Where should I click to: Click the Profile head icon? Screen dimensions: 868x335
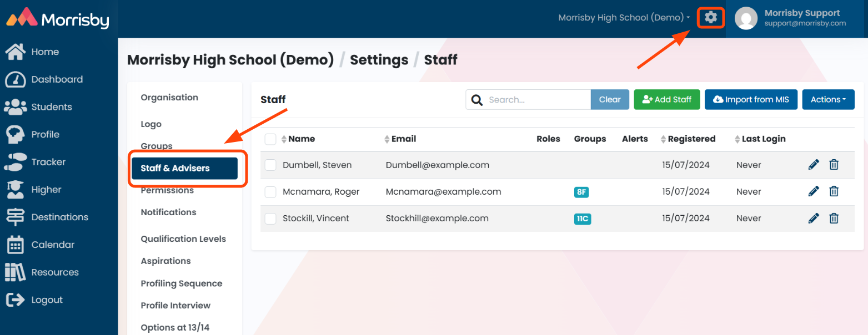pyautogui.click(x=15, y=134)
